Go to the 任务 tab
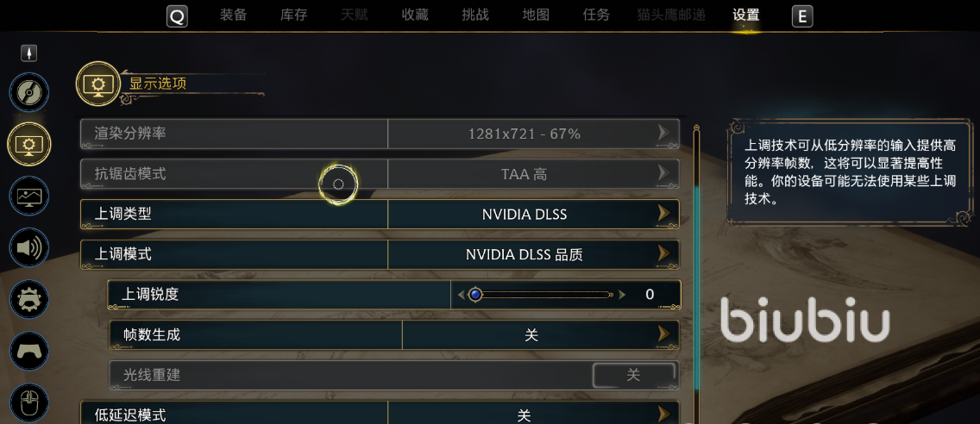Viewport: 980px width, 424px height. 596,15
